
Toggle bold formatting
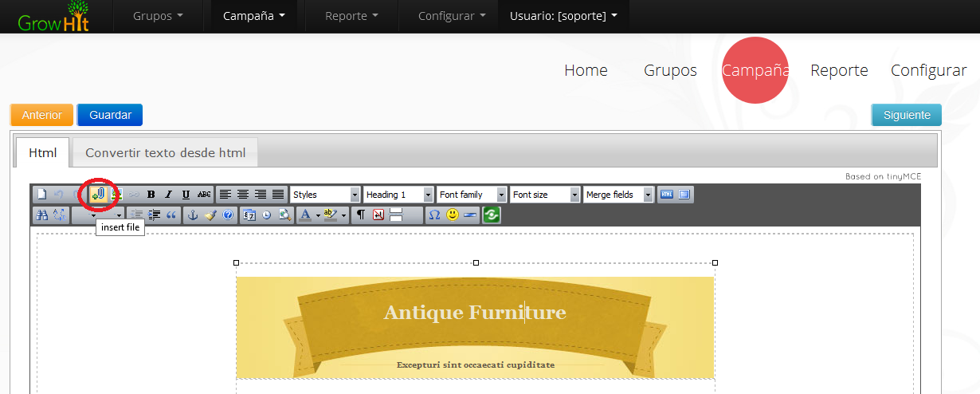151,195
